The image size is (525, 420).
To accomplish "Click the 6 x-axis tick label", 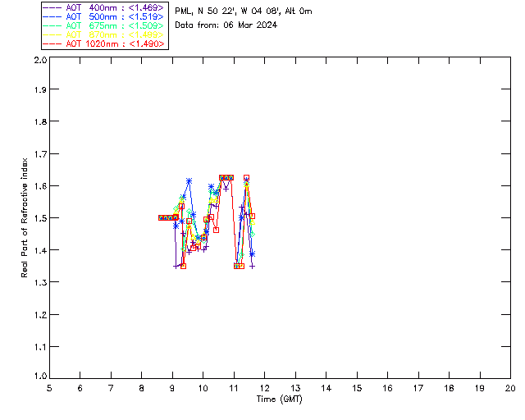I will tap(80, 388).
